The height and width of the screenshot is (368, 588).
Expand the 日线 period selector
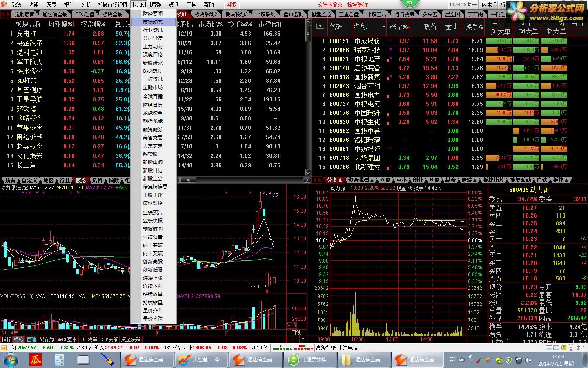point(296,332)
